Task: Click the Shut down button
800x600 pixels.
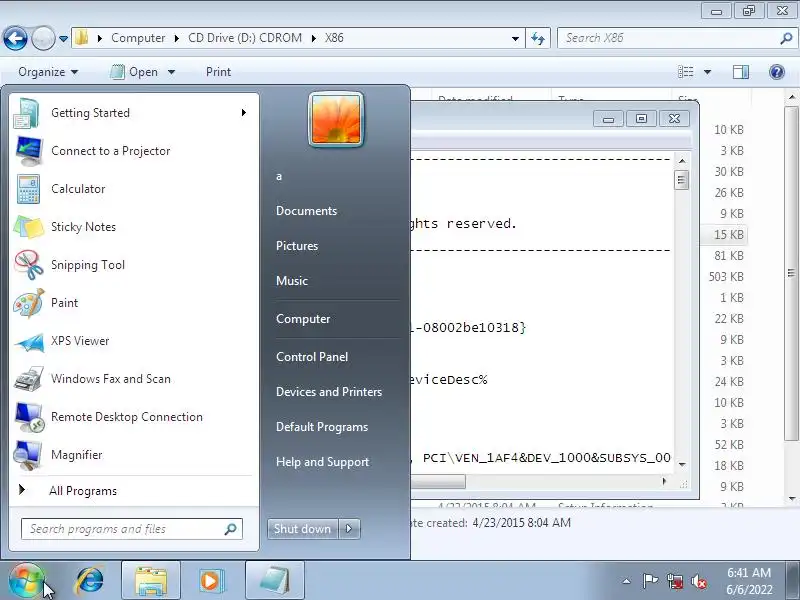Action: pos(303,529)
